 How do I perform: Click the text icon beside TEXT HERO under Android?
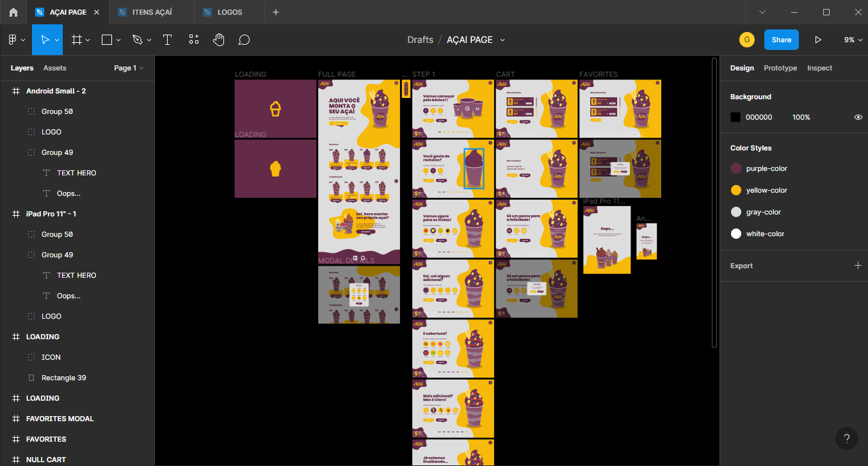[x=46, y=173]
